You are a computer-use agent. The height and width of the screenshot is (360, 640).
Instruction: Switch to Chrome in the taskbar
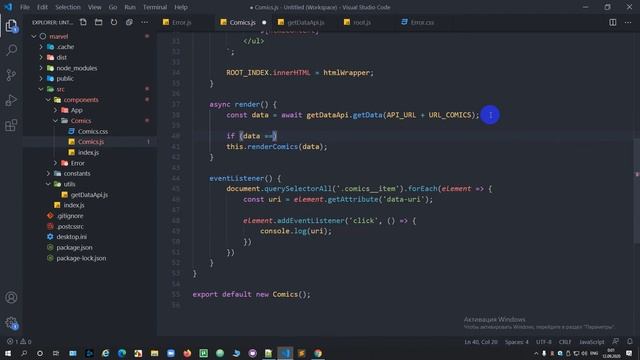point(318,353)
